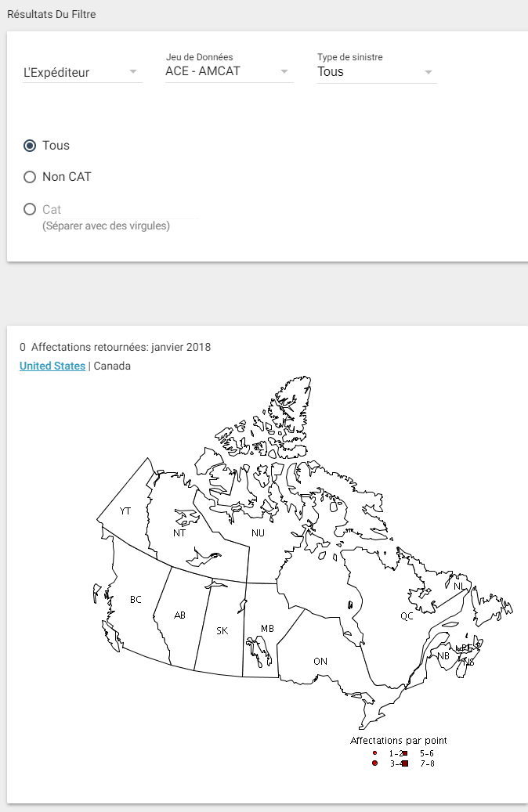Click the Jeu de Données dropdown arrow
528x812 pixels.
[284, 72]
